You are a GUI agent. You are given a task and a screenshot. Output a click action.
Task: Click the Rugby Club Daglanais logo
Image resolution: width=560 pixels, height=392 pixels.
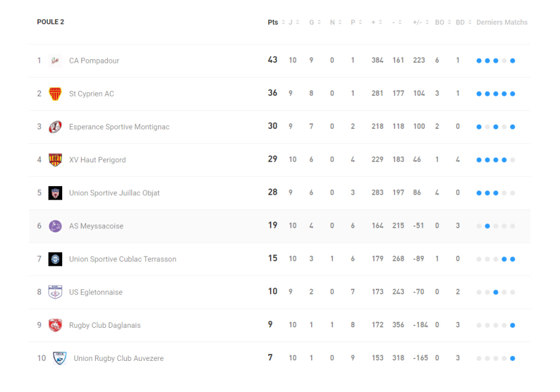(55, 325)
